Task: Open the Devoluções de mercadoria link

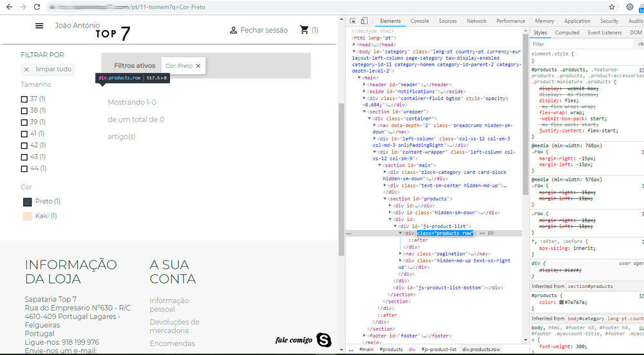Action: [x=175, y=326]
